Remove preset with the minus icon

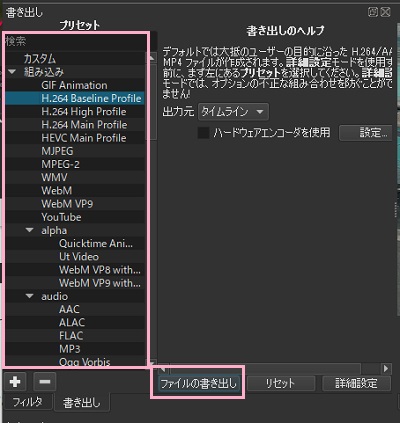coord(45,381)
